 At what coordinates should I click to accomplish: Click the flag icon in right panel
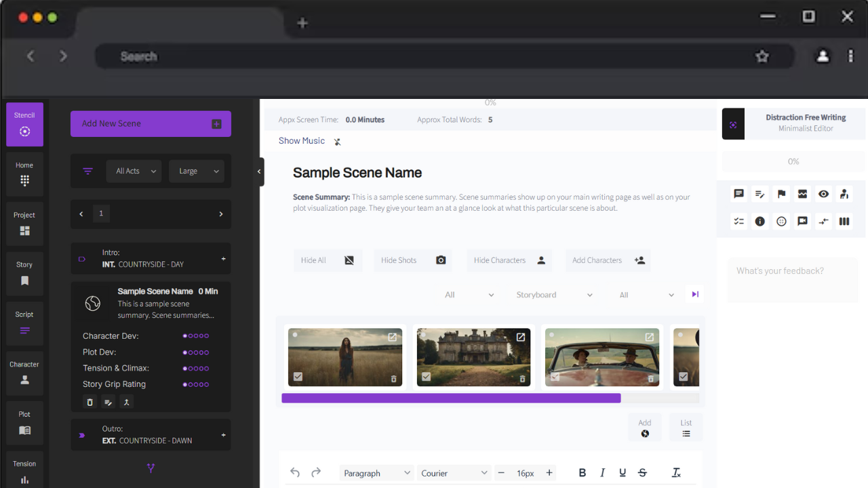click(781, 194)
